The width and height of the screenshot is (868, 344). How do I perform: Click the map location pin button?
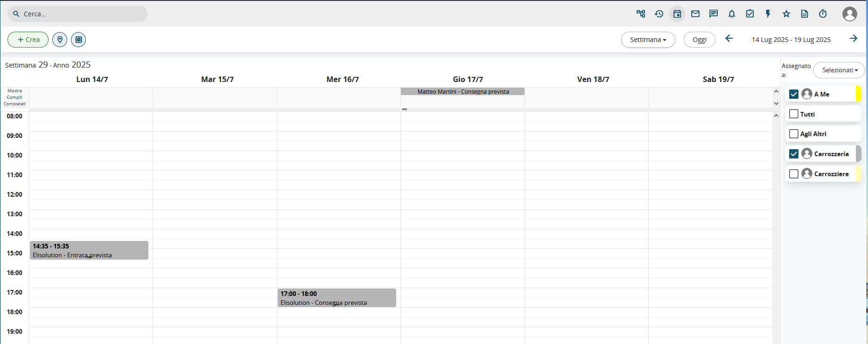pyautogui.click(x=60, y=40)
